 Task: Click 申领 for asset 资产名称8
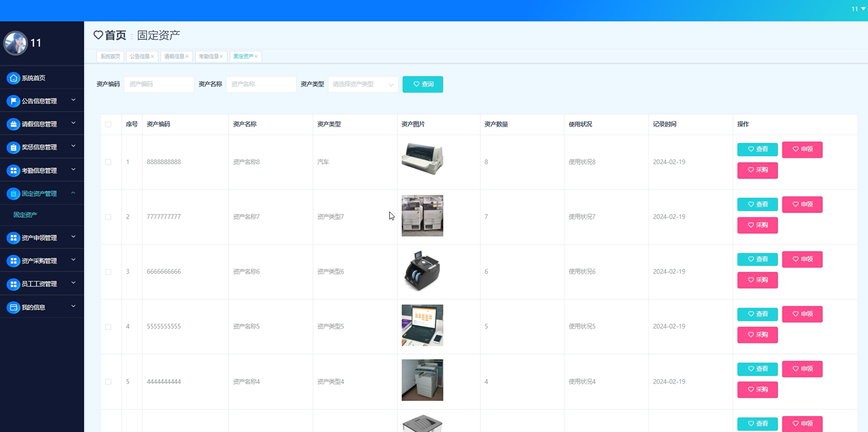click(x=802, y=150)
